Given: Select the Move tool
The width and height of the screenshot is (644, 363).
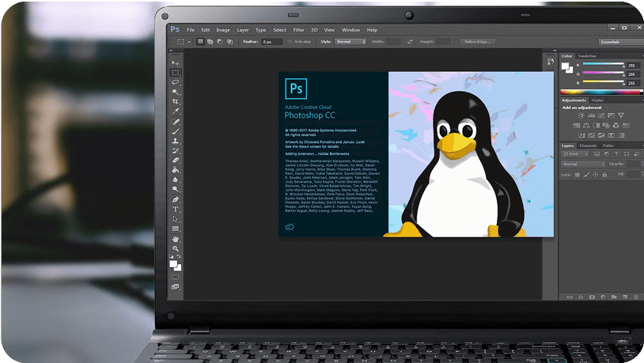Looking at the screenshot, I should tap(176, 62).
